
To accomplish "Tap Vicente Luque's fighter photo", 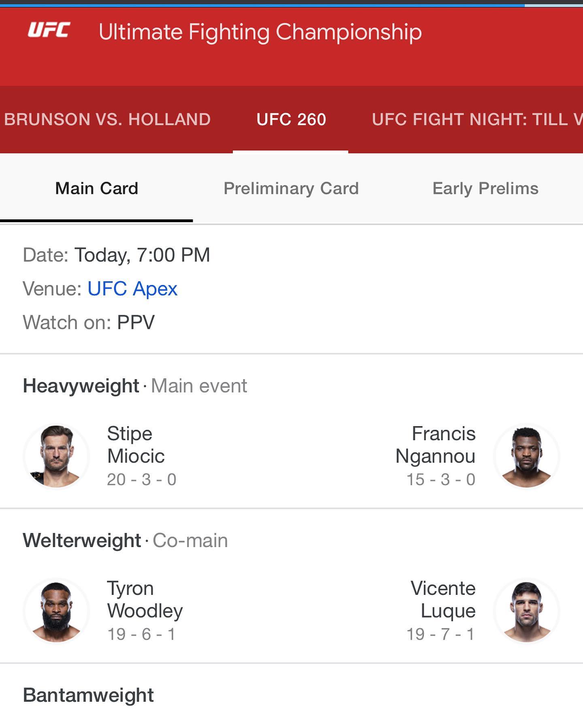I will (526, 611).
